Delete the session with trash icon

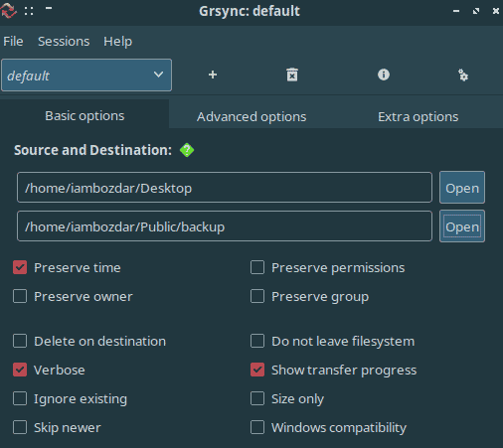click(x=292, y=75)
